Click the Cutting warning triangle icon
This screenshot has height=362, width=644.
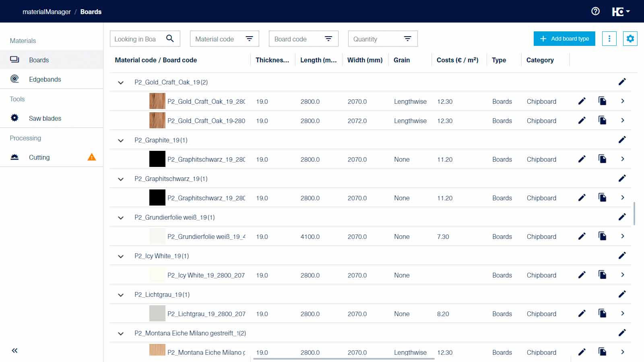[x=92, y=157]
